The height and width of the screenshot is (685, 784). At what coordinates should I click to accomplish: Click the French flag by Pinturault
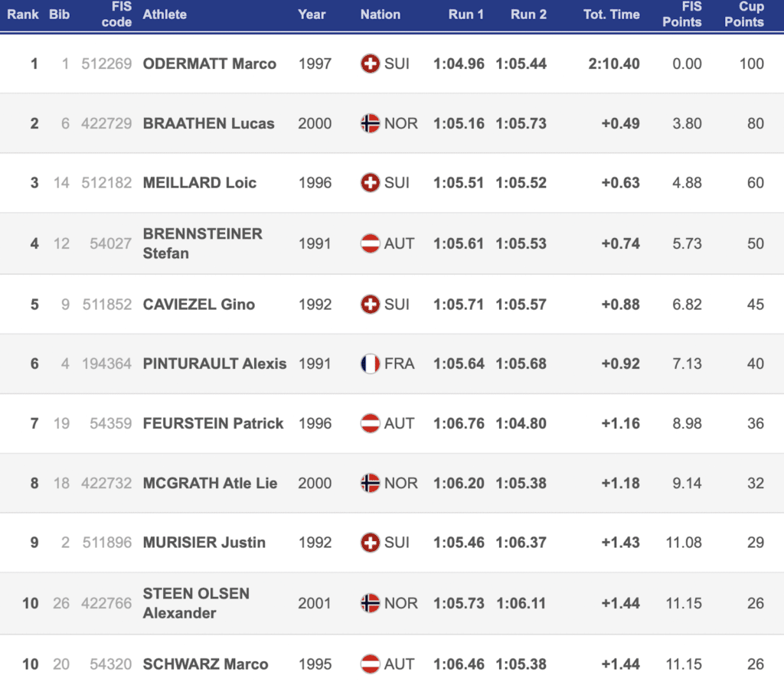[x=370, y=364]
